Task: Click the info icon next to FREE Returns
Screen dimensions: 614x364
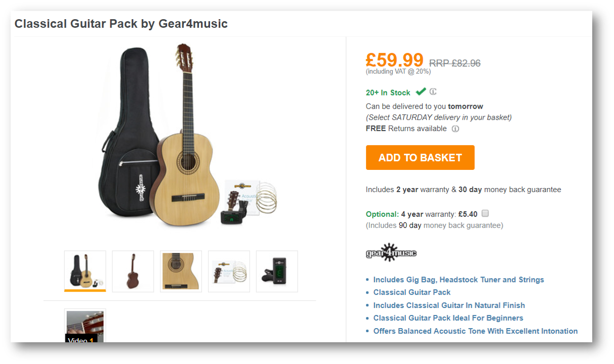Action: pos(455,129)
